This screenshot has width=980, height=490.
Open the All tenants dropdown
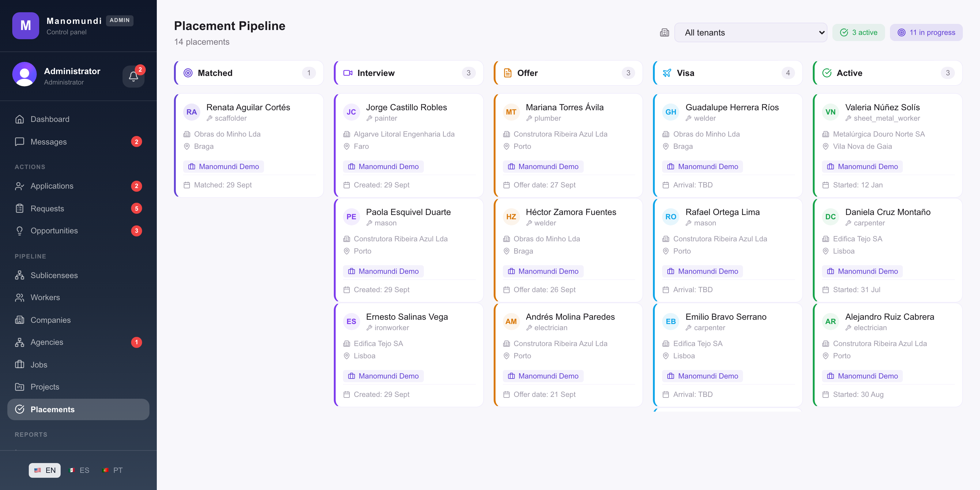click(x=751, y=33)
